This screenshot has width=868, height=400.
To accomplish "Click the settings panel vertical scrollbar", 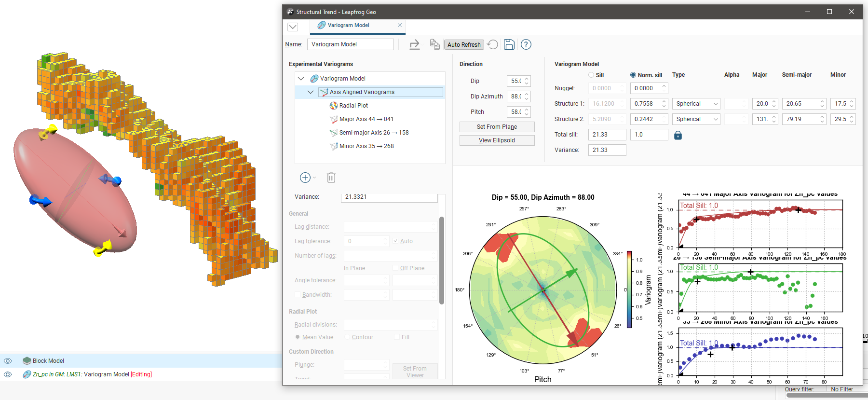I will point(442,261).
